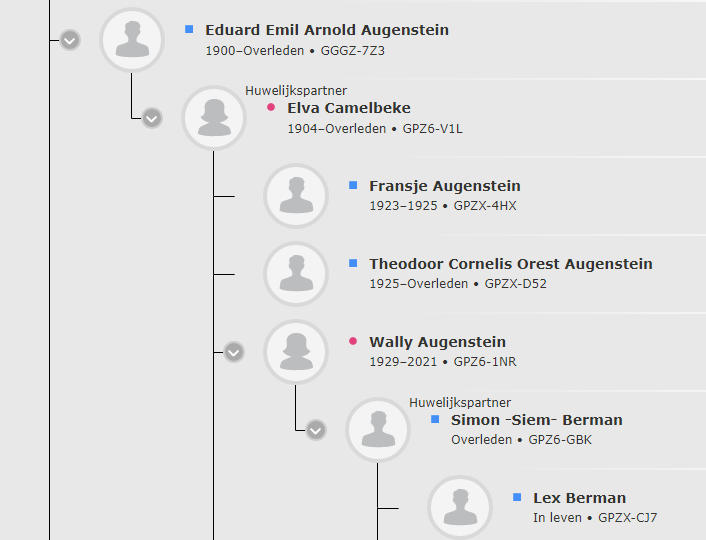Click Elva Camelbeke's female portrait icon

click(x=214, y=118)
